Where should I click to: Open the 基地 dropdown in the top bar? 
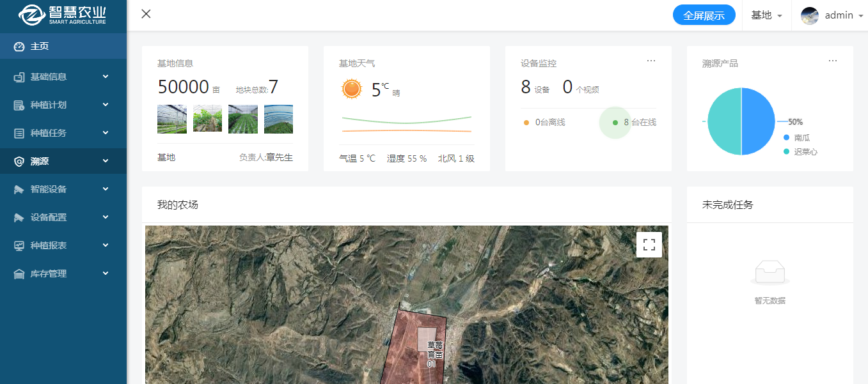(x=766, y=15)
